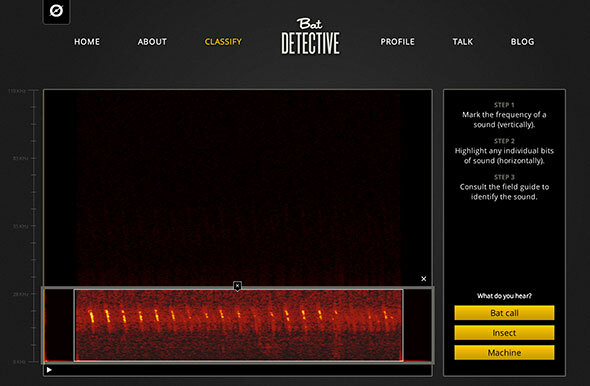Classify the sound as Insect
Image resolution: width=590 pixels, height=386 pixels.
(504, 333)
